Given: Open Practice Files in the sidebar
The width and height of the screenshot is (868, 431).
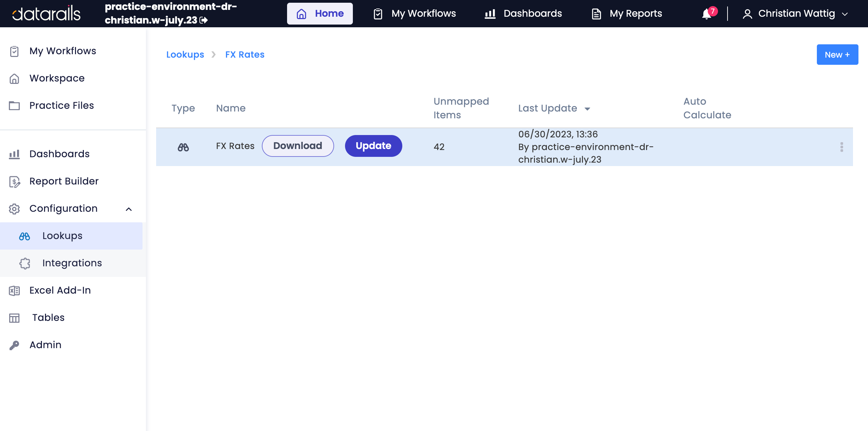Looking at the screenshot, I should 62,105.
